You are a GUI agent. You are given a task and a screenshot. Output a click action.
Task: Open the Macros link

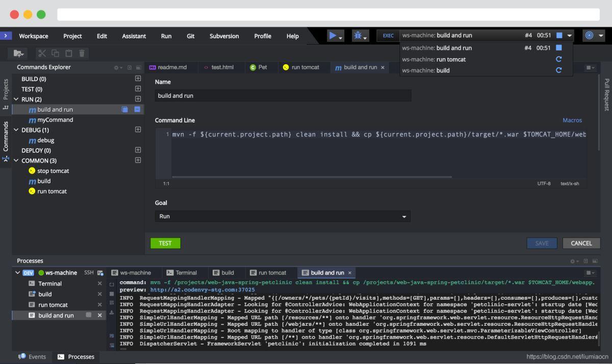(572, 120)
